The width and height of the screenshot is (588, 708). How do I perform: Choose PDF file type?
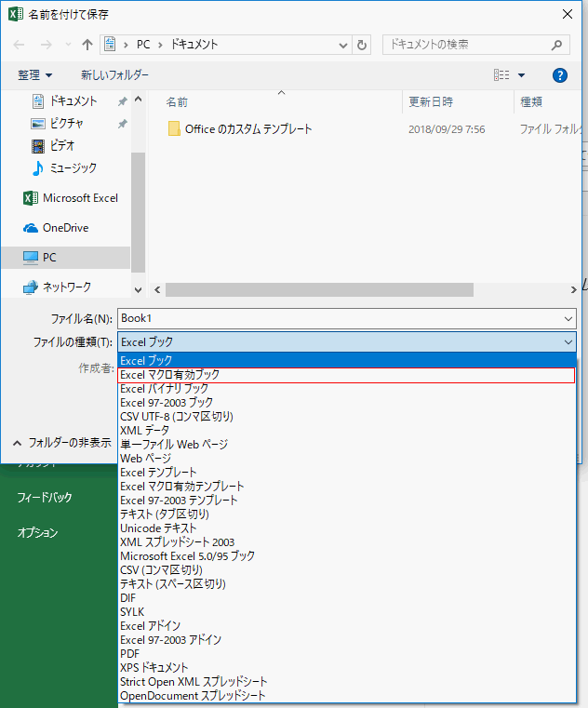coord(347,654)
